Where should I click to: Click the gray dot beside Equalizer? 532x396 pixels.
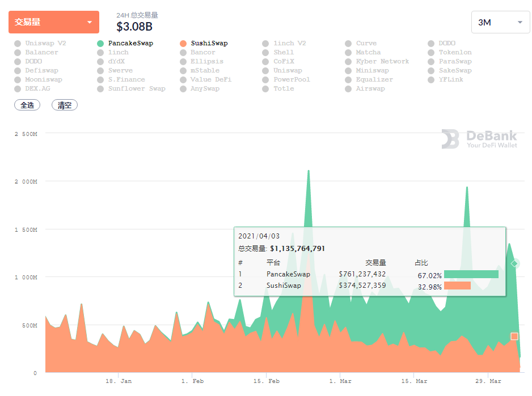[348, 80]
